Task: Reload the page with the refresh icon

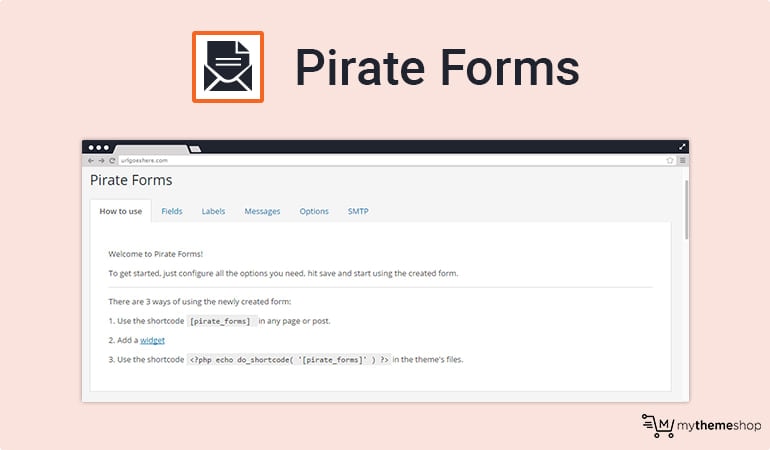Action: pos(112,161)
